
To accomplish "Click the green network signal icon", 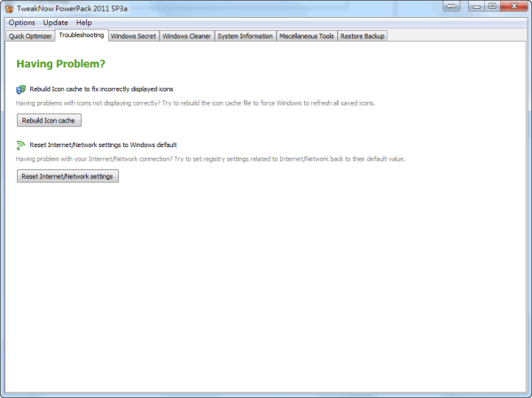I will [20, 145].
